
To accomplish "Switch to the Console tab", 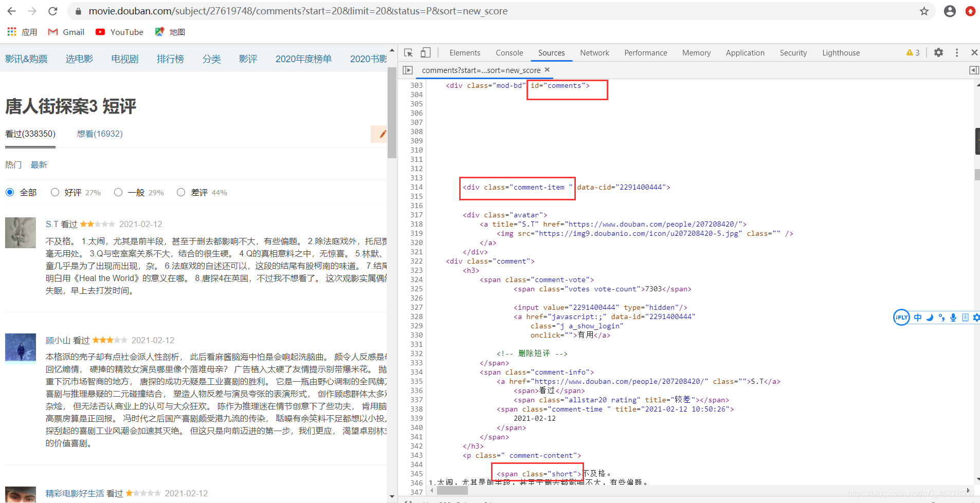I will click(509, 52).
